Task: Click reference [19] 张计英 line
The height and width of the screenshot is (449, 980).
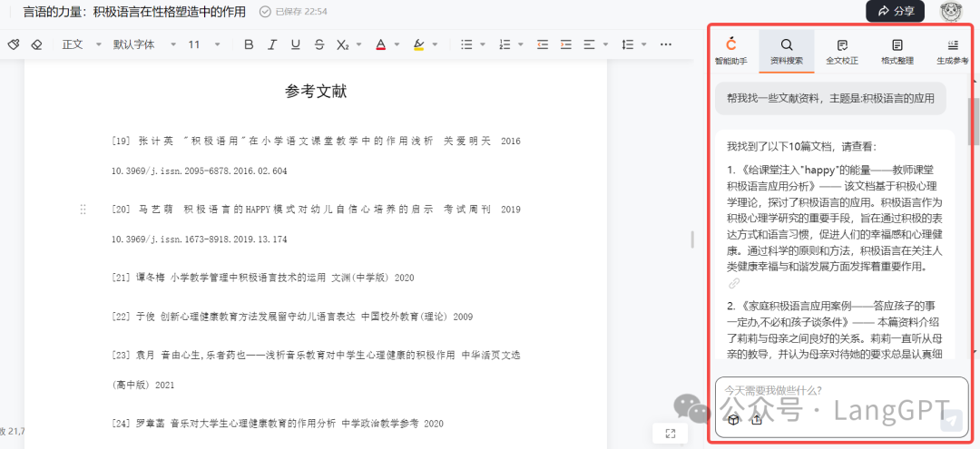Action: [317, 142]
